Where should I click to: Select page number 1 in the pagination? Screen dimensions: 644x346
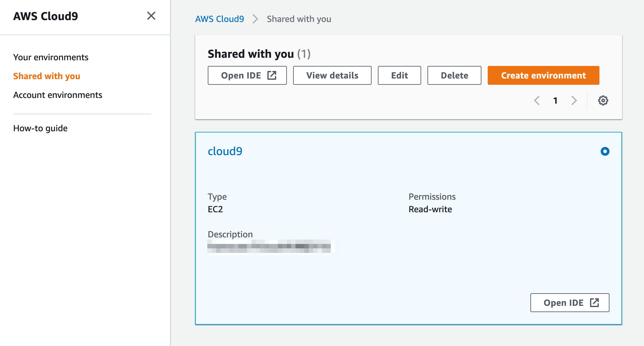point(555,100)
